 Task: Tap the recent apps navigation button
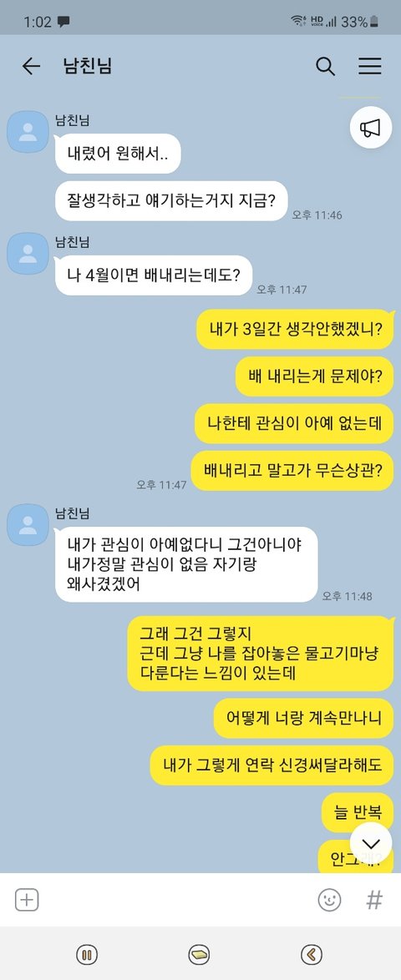(x=87, y=954)
